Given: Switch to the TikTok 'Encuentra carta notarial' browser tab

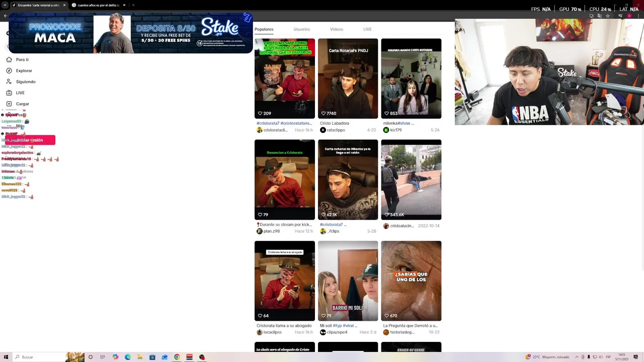Looking at the screenshot, I should tap(38, 5).
